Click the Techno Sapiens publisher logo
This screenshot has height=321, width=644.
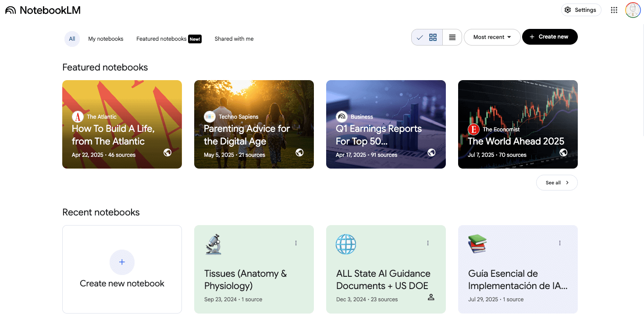[210, 116]
